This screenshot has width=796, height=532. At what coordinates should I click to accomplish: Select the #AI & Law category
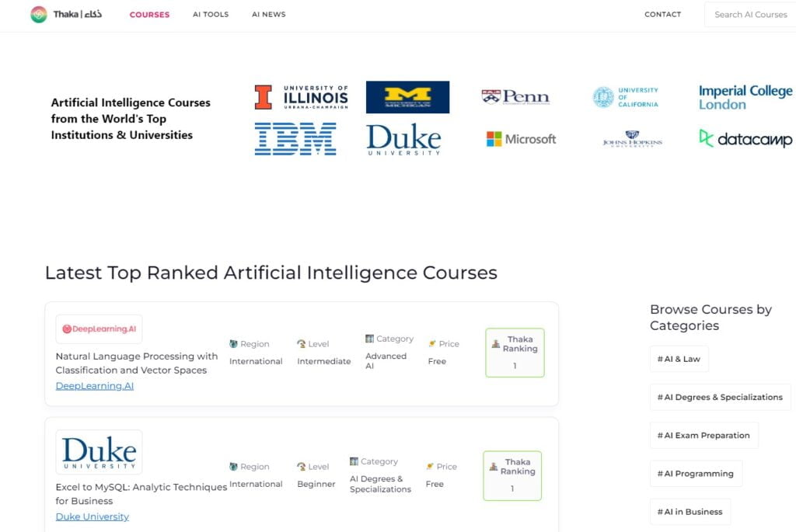(x=679, y=359)
